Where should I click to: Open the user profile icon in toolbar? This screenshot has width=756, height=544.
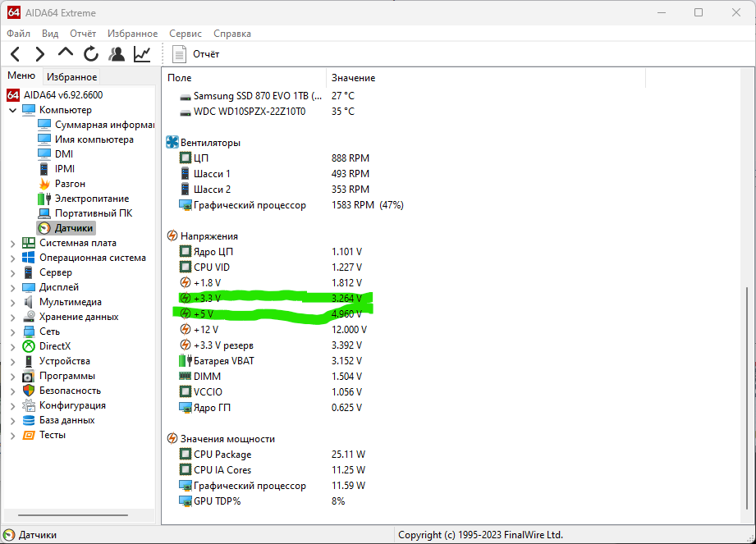tap(117, 54)
